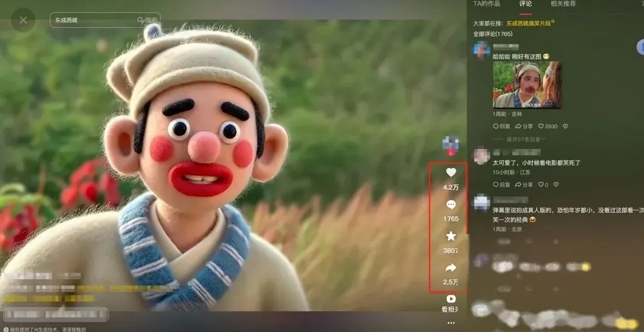Dislike the 太可爱了 comment
This screenshot has width=644, height=332.
pyautogui.click(x=556, y=185)
